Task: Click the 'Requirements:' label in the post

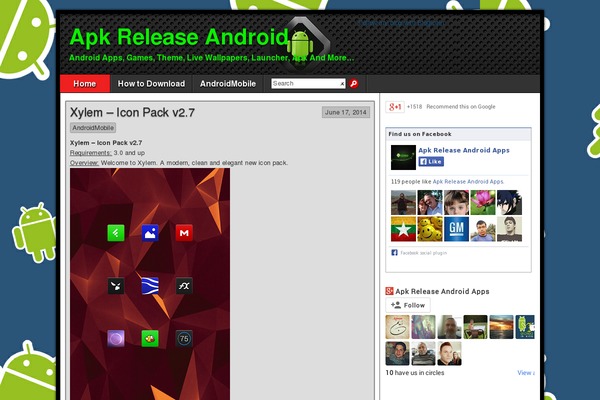Action: [91, 153]
